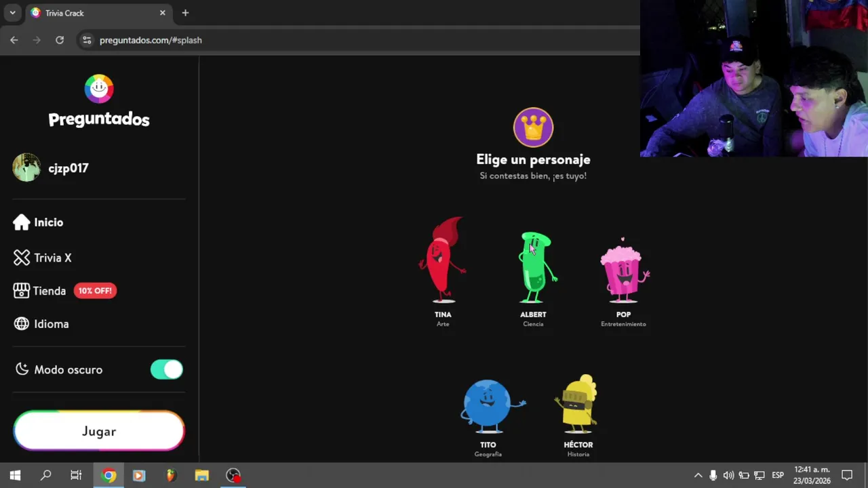Click the purple crown icon
Screen dimensions: 868x488
click(x=533, y=127)
